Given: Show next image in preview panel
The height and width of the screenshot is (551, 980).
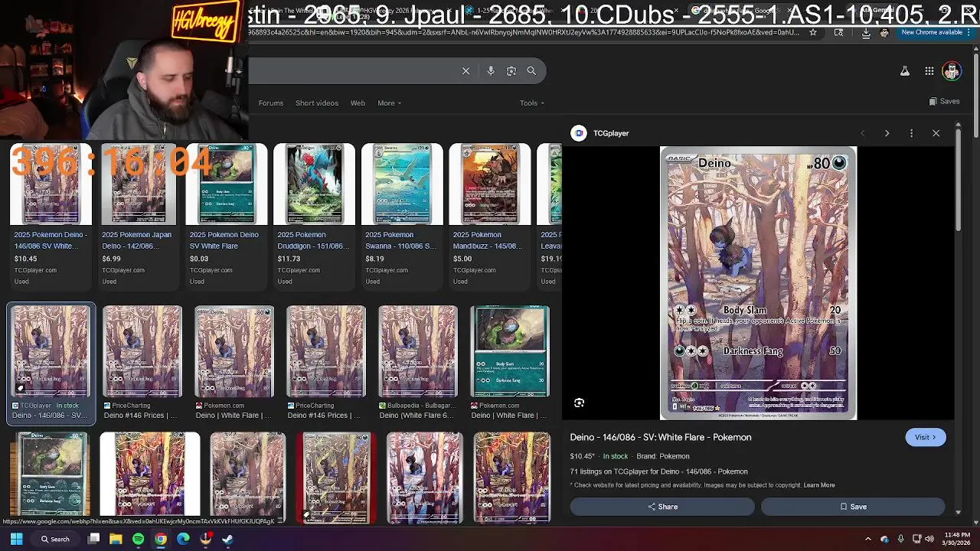Looking at the screenshot, I should point(887,133).
